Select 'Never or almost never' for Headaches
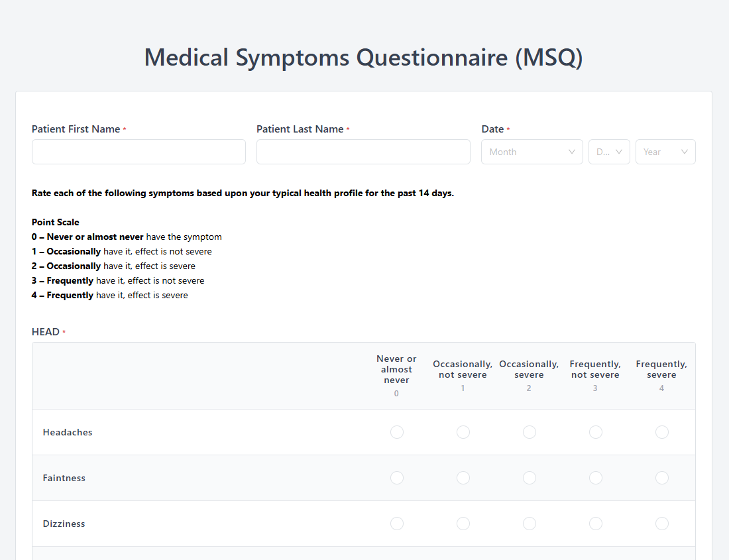Screen dimensions: 729x560 397,432
